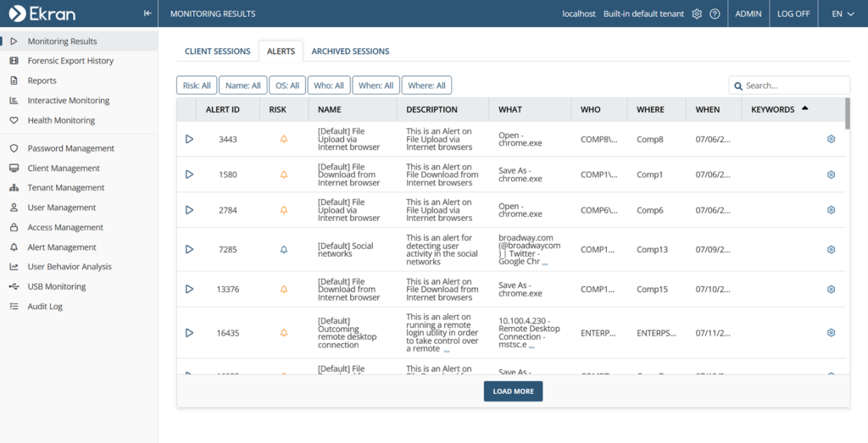
Task: Switch to Client Sessions tab
Action: 218,52
